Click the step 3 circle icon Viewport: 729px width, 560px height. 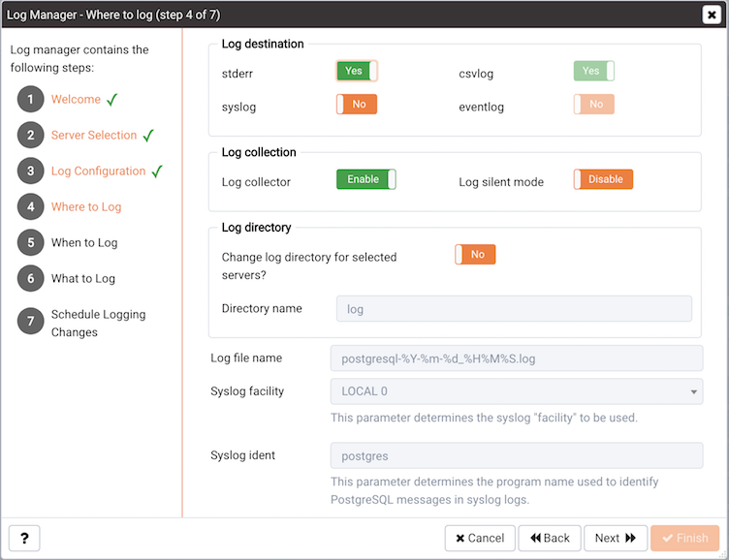[31, 171]
